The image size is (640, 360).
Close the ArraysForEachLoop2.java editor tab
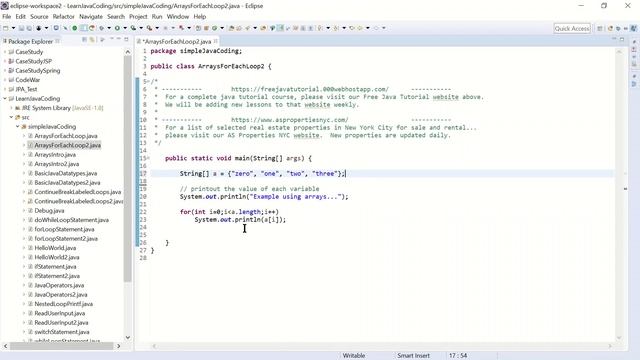[x=215, y=41]
